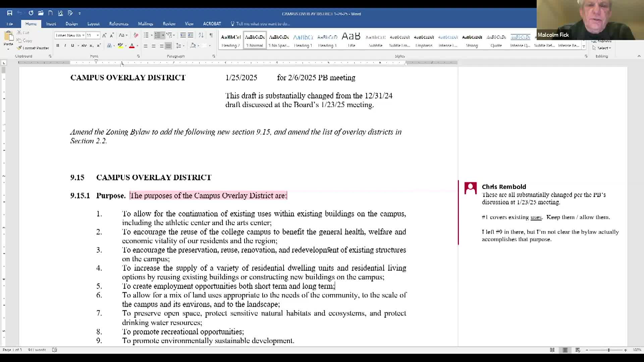Open the Select dropdown in Editing
Image resolution: width=644 pixels, height=362 pixels.
click(x=602, y=48)
